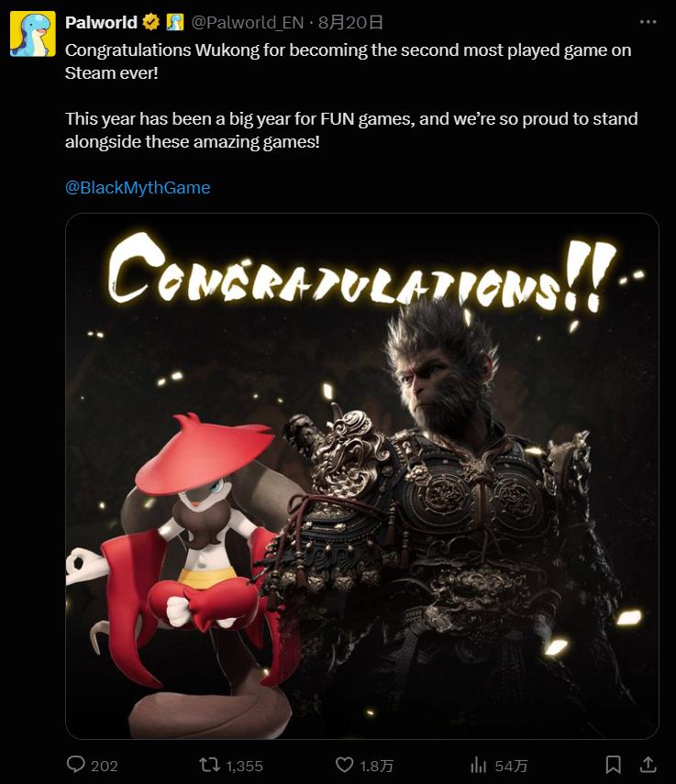Click the small affiliate badge after verified checkmark
The width and height of the screenshot is (676, 784).
(175, 23)
